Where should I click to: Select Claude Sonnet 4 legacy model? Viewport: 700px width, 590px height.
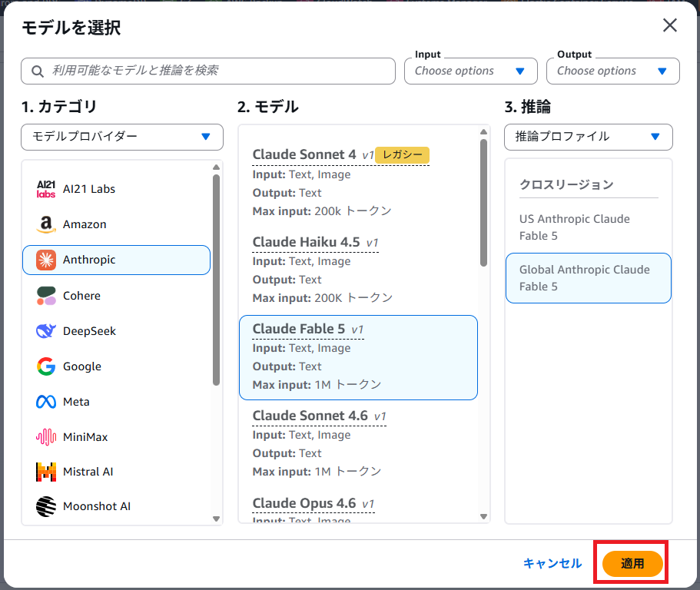[x=359, y=183]
